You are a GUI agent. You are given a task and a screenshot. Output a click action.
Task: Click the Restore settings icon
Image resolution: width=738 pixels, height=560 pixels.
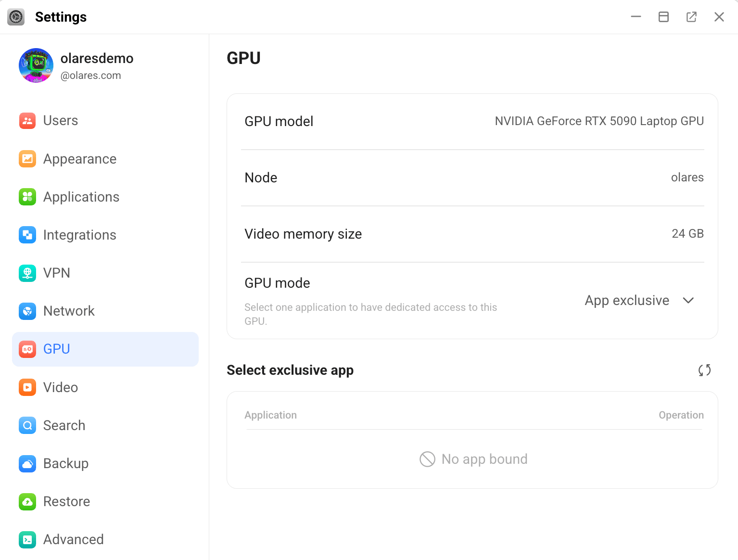(x=27, y=501)
